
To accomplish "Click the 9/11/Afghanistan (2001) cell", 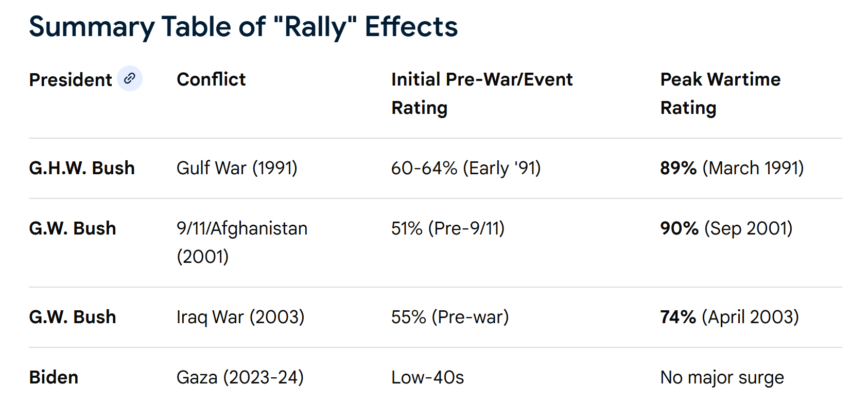I will (x=241, y=242).
